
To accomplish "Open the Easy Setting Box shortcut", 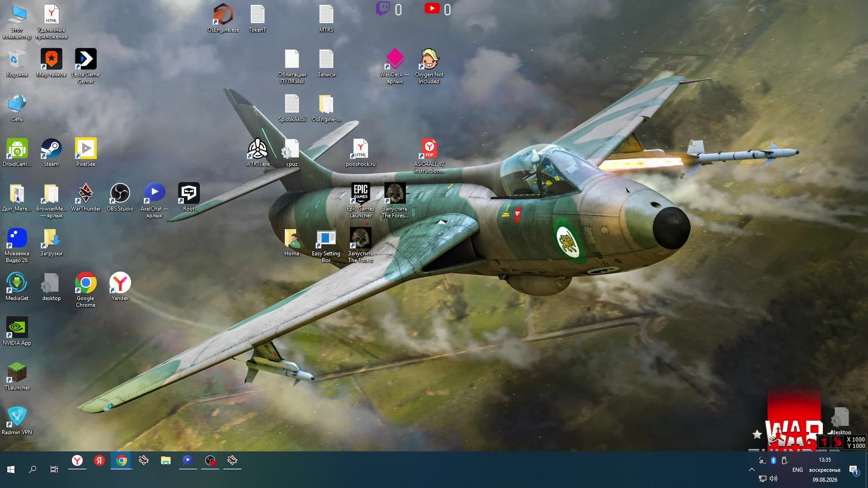I will point(326,245).
